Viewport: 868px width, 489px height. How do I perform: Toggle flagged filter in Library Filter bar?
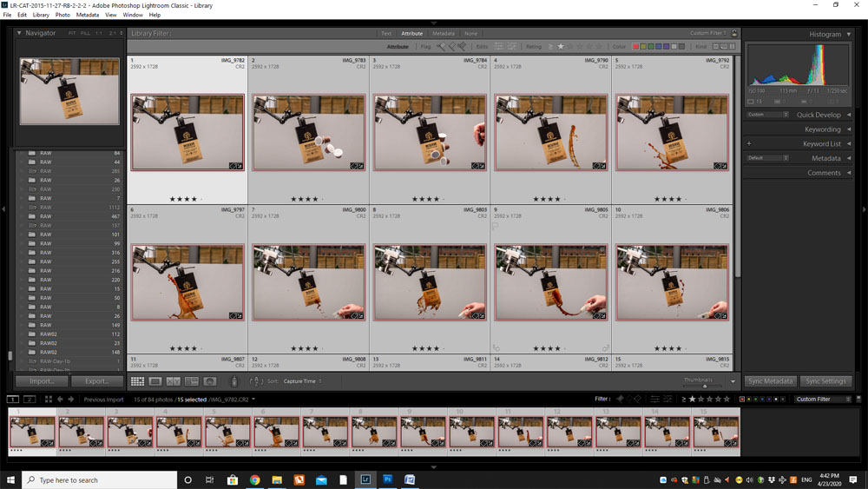pyautogui.click(x=441, y=47)
